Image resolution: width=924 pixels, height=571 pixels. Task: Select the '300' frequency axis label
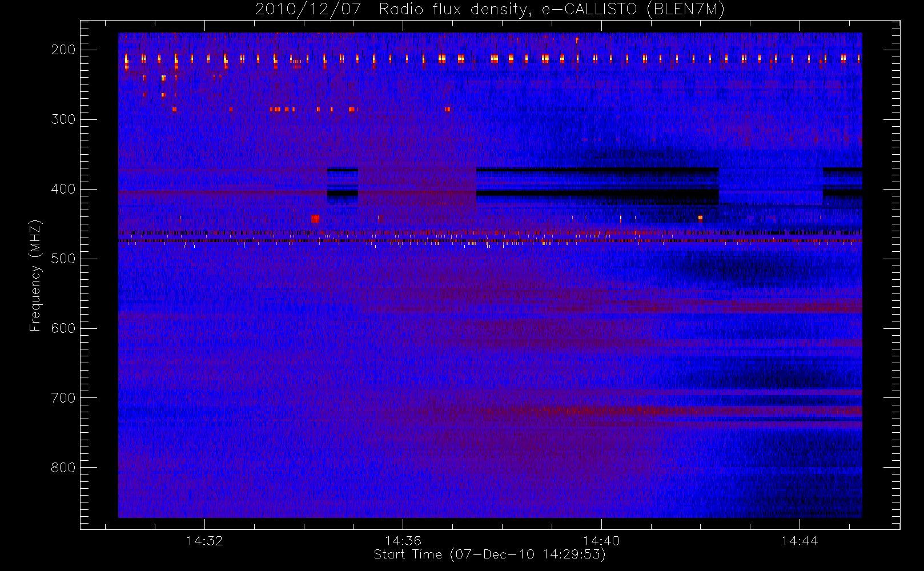tap(63, 119)
